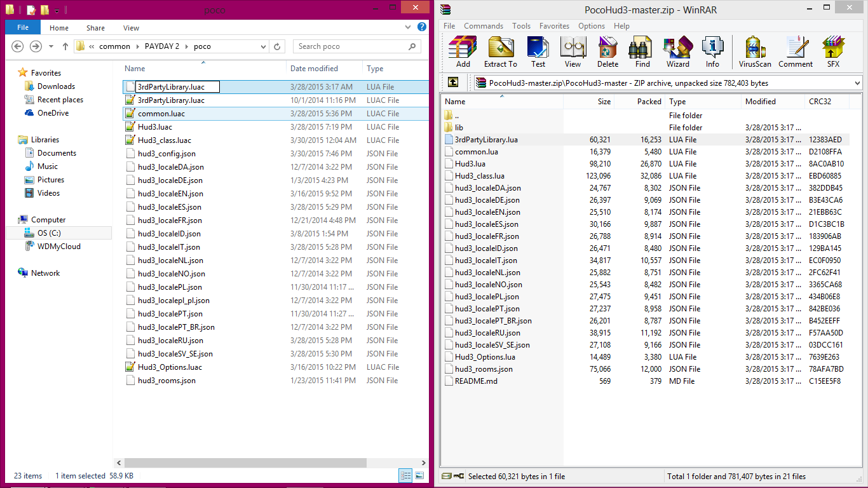Viewport: 868px width, 488px height.
Task: Open the Options menu in WinRAR
Action: 592,26
